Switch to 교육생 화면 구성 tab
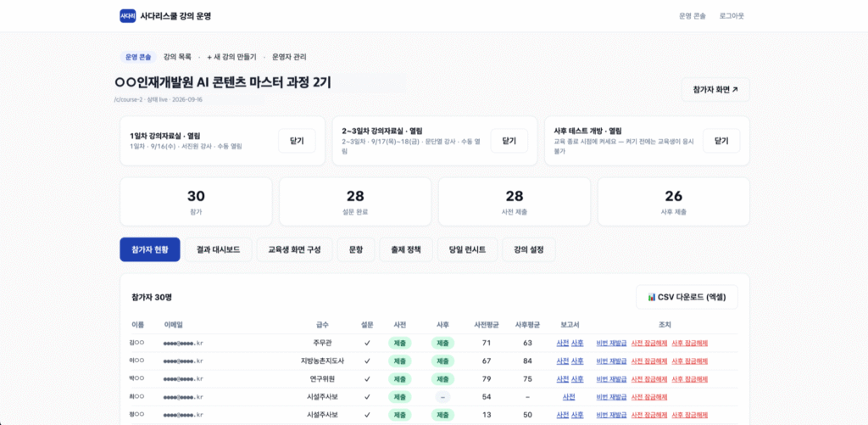 (296, 249)
